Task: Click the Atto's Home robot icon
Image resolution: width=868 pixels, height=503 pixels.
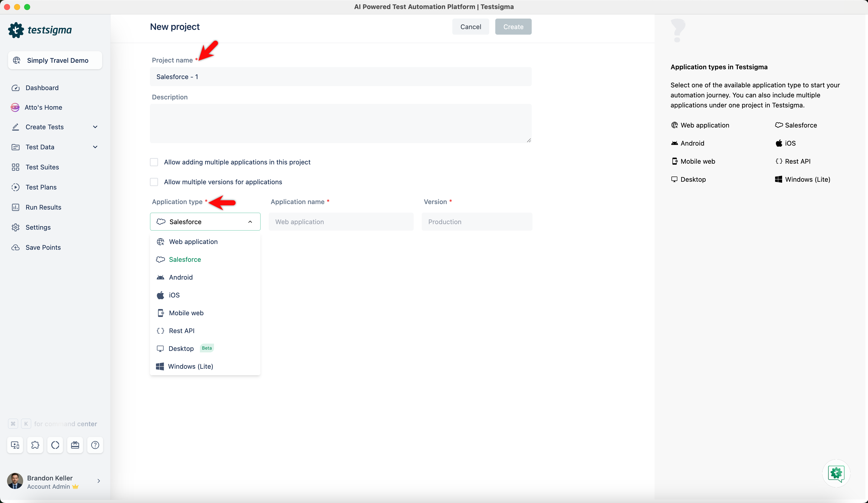Action: [x=15, y=107]
